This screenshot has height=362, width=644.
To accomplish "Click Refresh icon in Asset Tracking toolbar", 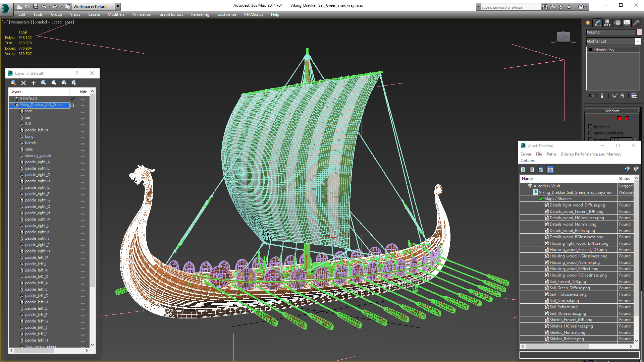I will pos(523,170).
